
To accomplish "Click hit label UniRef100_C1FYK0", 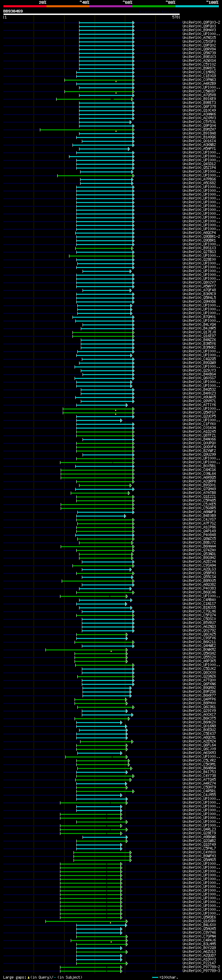I will click(x=199, y=424).
